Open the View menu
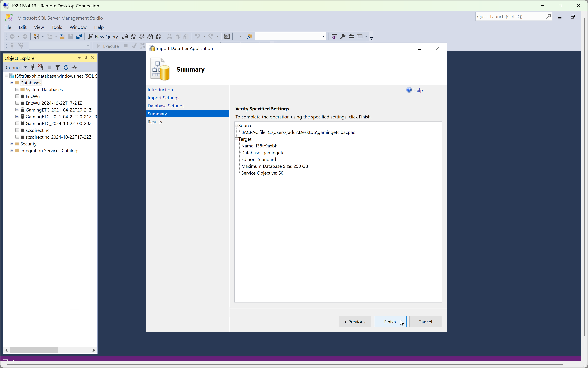This screenshot has height=368, width=588. point(39,27)
